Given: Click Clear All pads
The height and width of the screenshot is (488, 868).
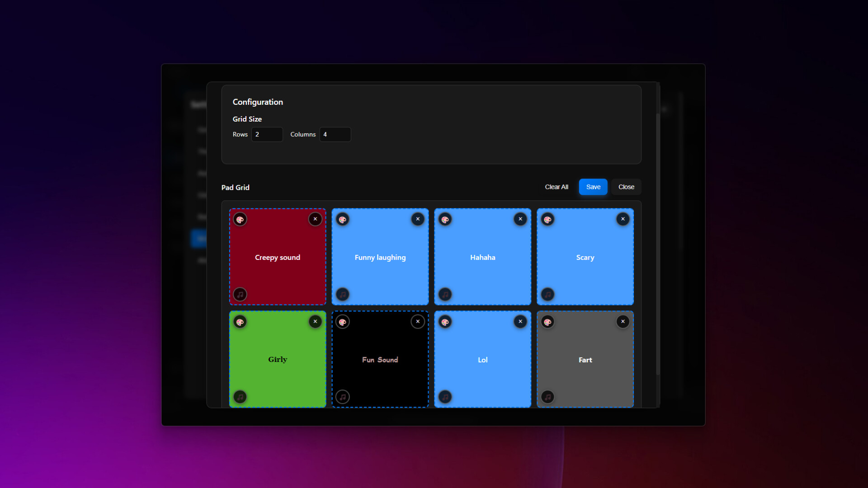Looking at the screenshot, I should point(556,187).
